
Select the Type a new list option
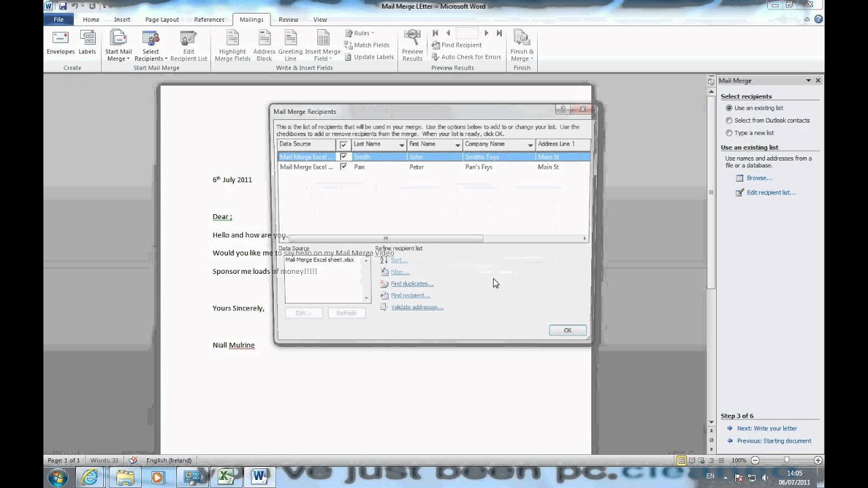(x=729, y=133)
